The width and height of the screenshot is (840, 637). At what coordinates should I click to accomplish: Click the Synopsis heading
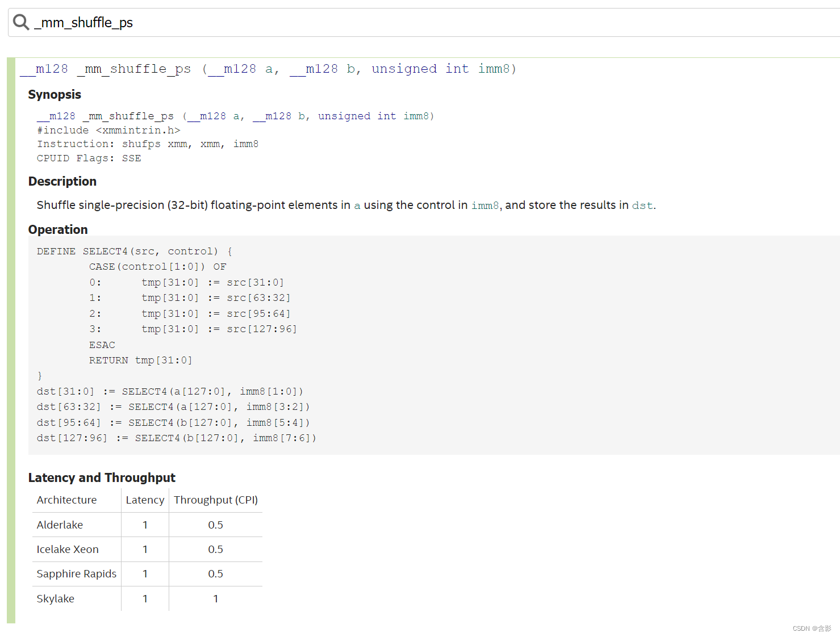(55, 94)
